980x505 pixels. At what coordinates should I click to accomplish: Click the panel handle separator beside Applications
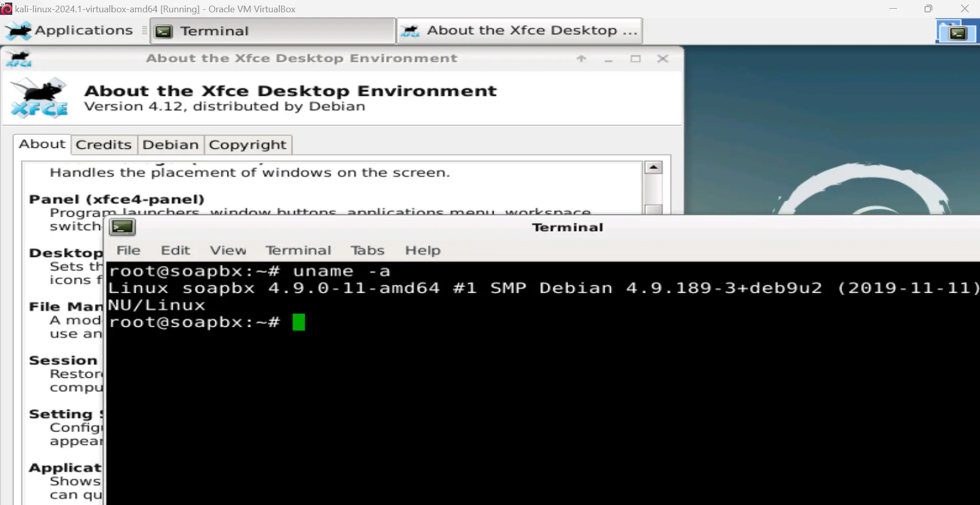(x=145, y=32)
